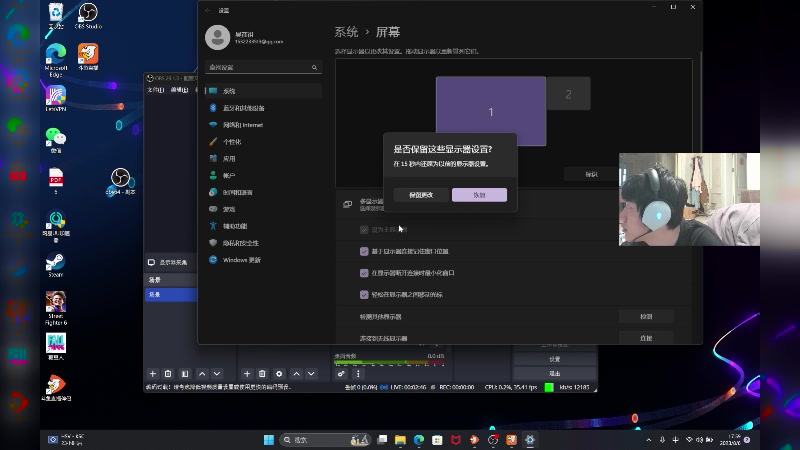Toggle remember window locations checkbox
Image resolution: width=800 pixels, height=450 pixels.
click(364, 251)
